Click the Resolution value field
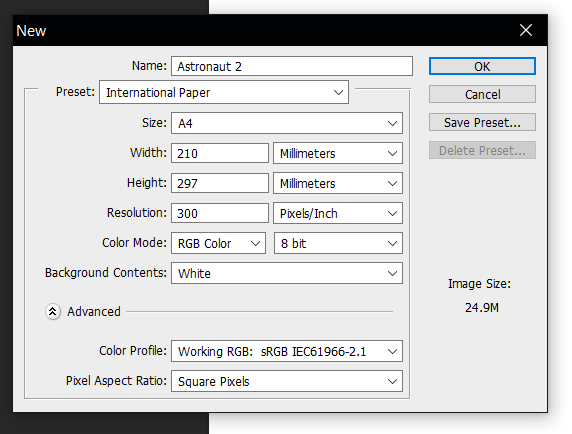The height and width of the screenshot is (434, 572). (x=220, y=213)
